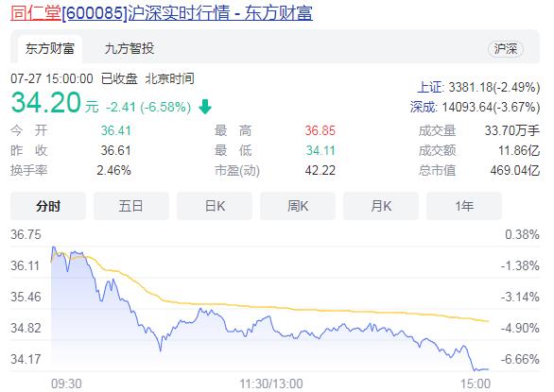The height and width of the screenshot is (392, 554).
Task: Click the 09:30 time axis marker
Action: click(x=66, y=383)
